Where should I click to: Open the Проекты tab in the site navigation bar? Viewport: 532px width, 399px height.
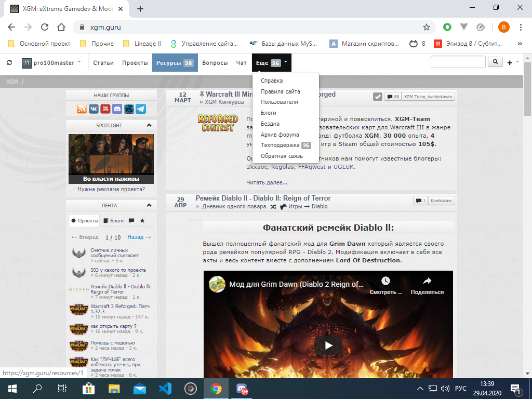[x=135, y=63]
